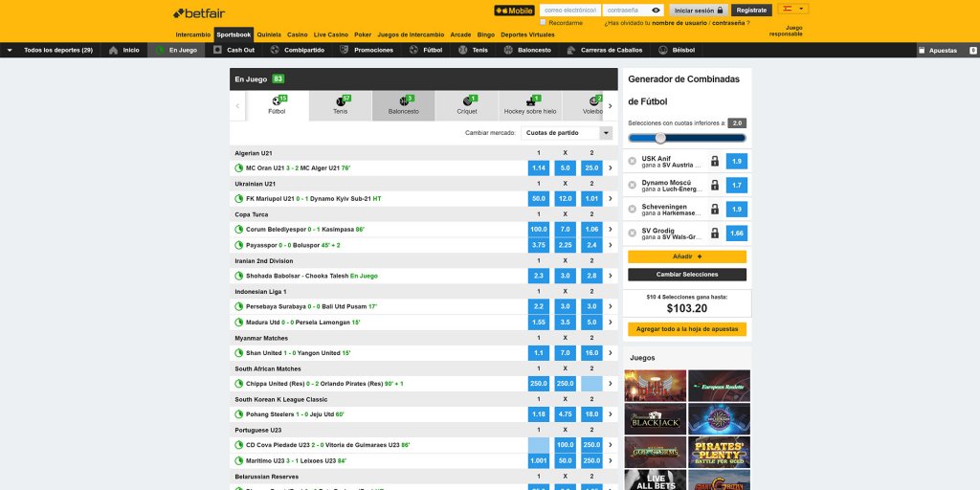Screen dimensions: 980x490
Task: Show previous sports with left arrow
Action: pos(237,106)
